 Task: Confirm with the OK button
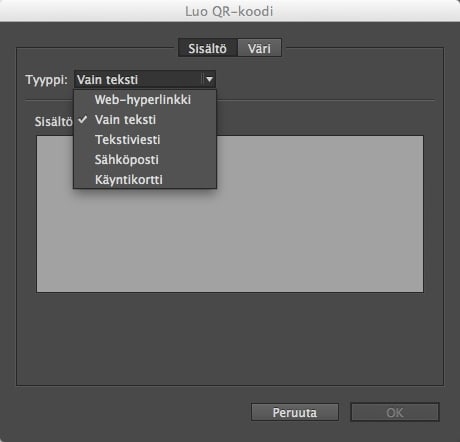point(395,412)
